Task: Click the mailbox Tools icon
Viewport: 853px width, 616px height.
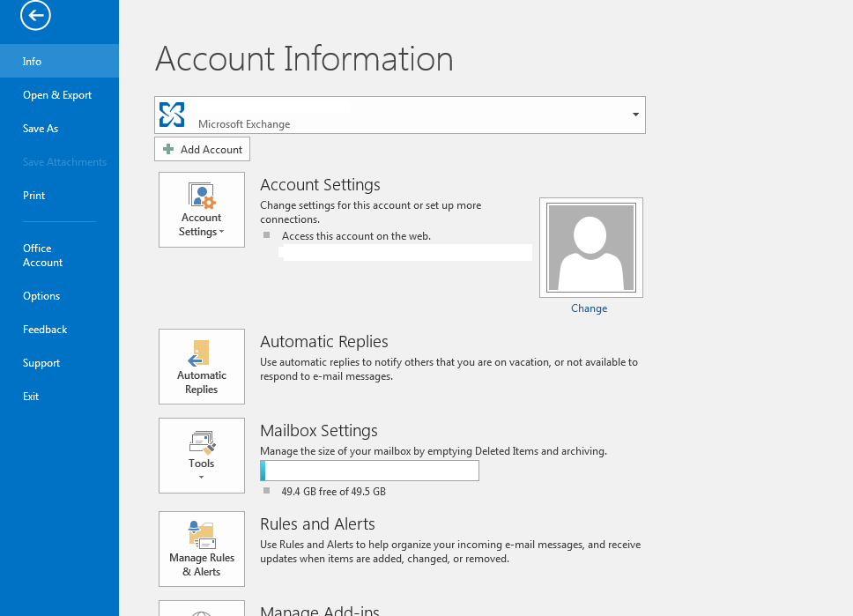Action: 202,442
